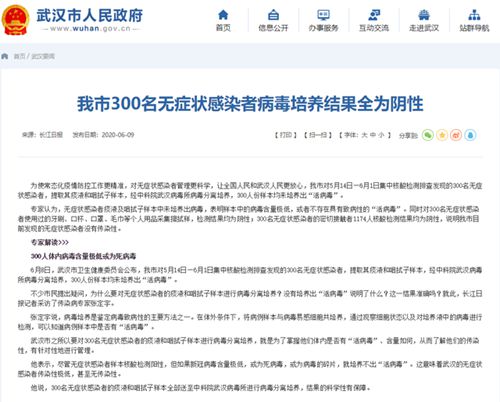The image size is (500, 402).
Task: Click the 武汉市人民政府 site title
Action: pos(90,15)
